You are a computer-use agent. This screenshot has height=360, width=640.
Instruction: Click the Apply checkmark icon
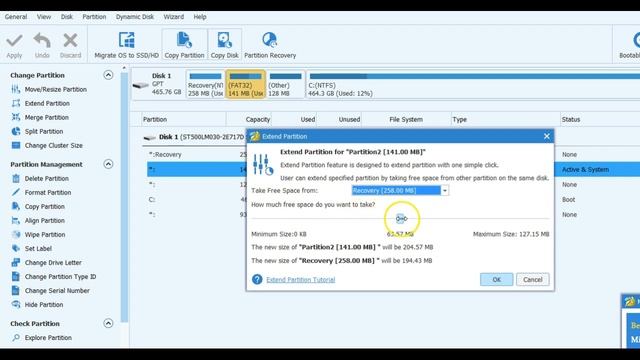coord(14,41)
